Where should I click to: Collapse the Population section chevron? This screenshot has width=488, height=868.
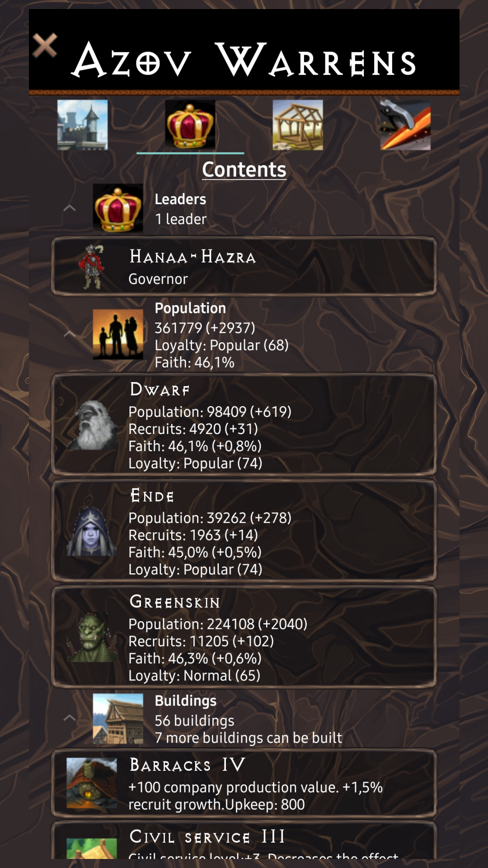(x=70, y=334)
